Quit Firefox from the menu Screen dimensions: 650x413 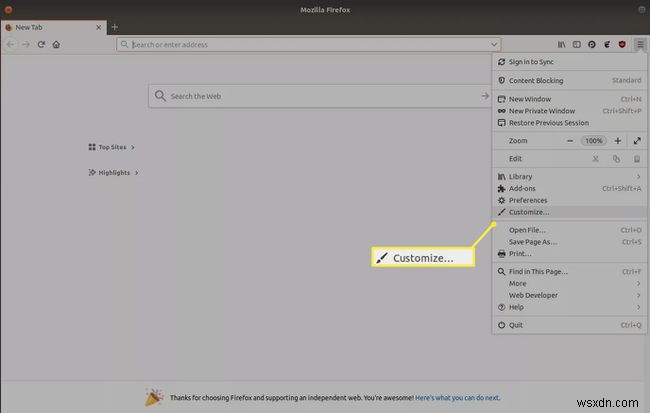569,325
